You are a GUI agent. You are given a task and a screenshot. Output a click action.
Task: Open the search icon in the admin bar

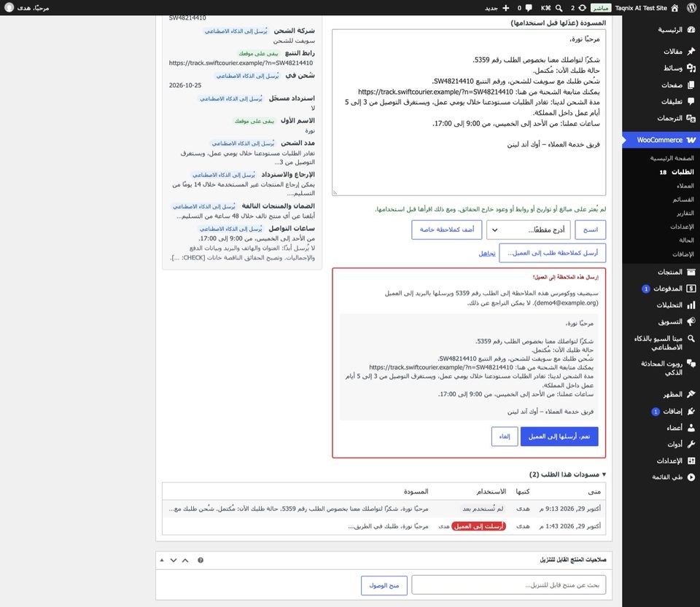(x=559, y=7)
